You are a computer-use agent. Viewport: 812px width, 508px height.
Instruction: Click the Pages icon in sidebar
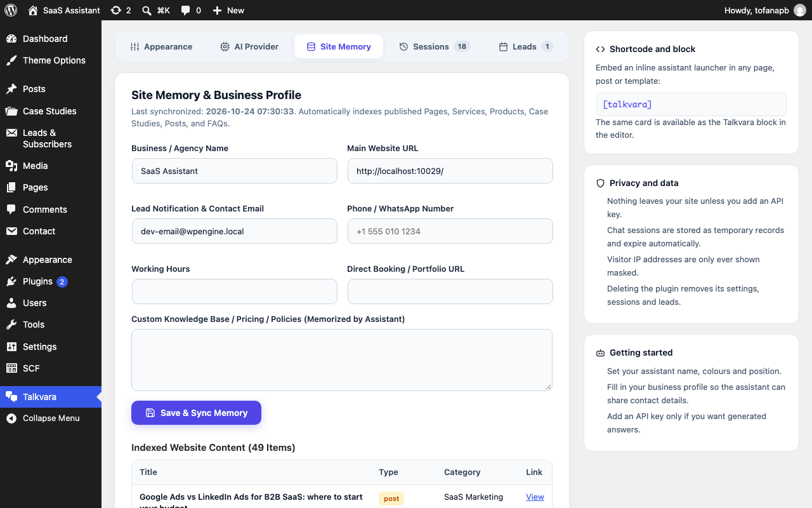point(11,187)
